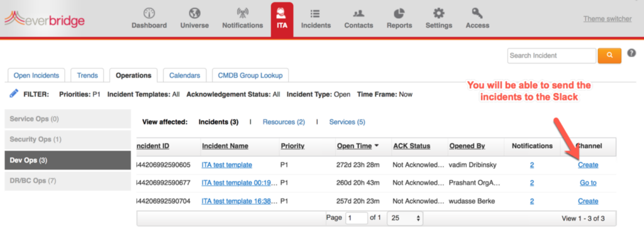Edit filter with the pencil icon
Image resolution: width=644 pixels, height=250 pixels.
14,94
